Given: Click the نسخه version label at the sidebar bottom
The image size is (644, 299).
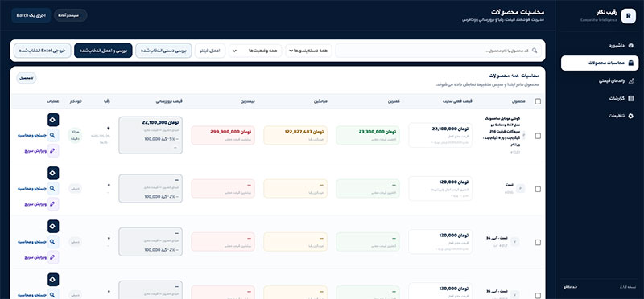Looking at the screenshot, I should [x=627, y=287].
